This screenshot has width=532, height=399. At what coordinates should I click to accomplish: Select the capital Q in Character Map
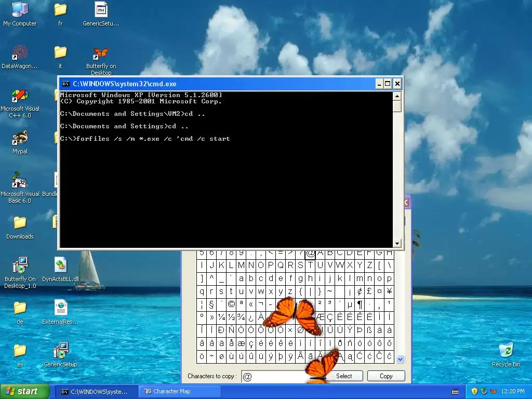coord(281,265)
